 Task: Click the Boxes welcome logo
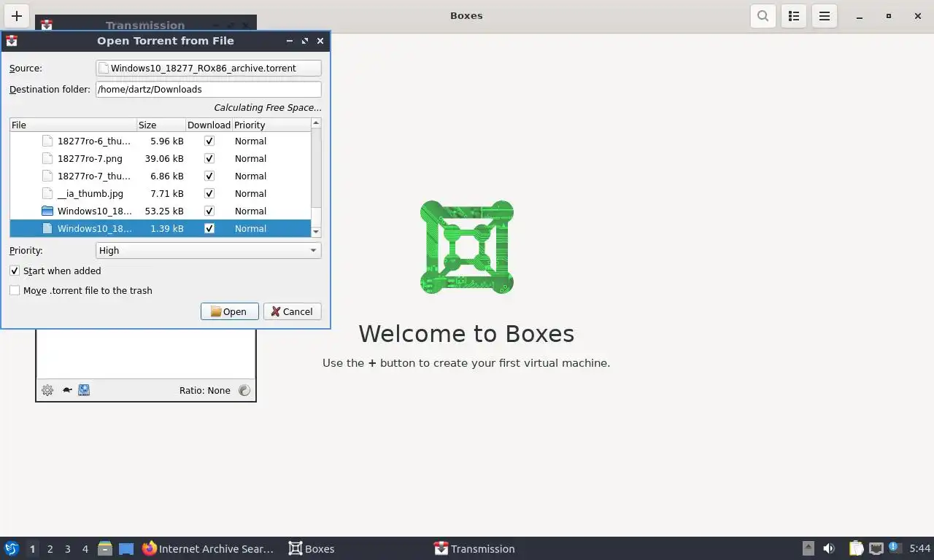click(x=467, y=247)
